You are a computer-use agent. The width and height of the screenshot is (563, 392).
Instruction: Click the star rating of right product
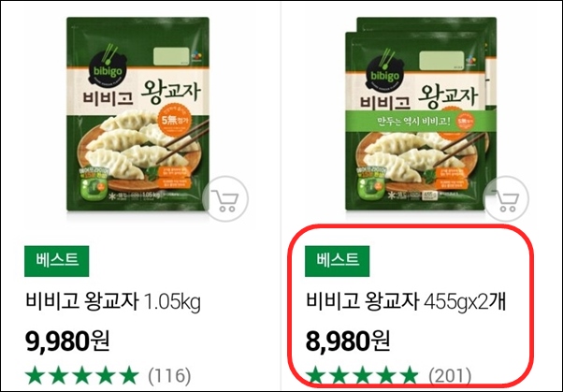pos(362,375)
